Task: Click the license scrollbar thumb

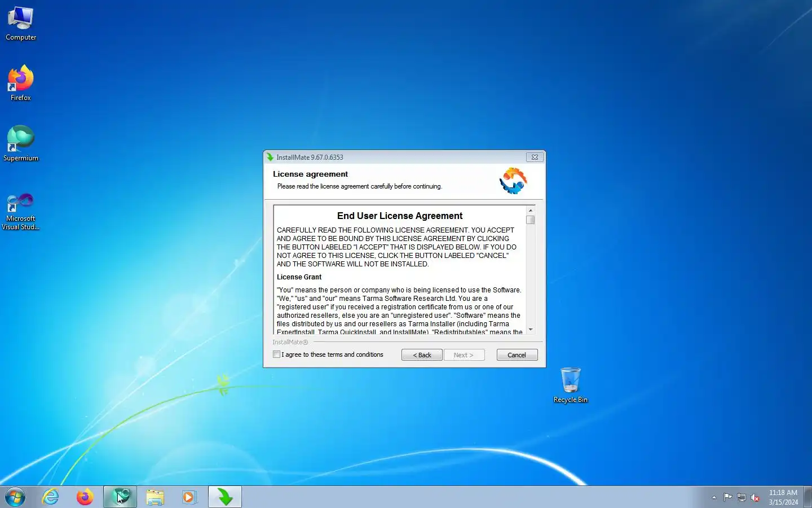Action: point(531,220)
